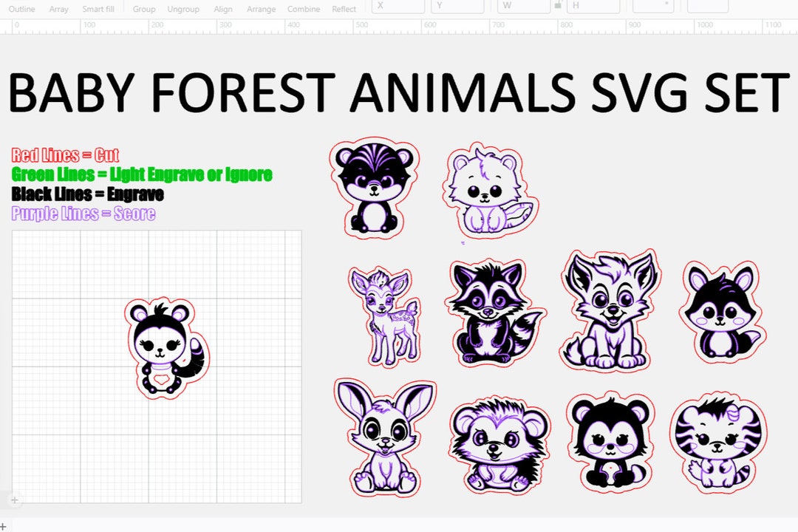Viewport: 798px width, 532px height.
Task: Click the plus button below the canvas
Action: (x=13, y=499)
